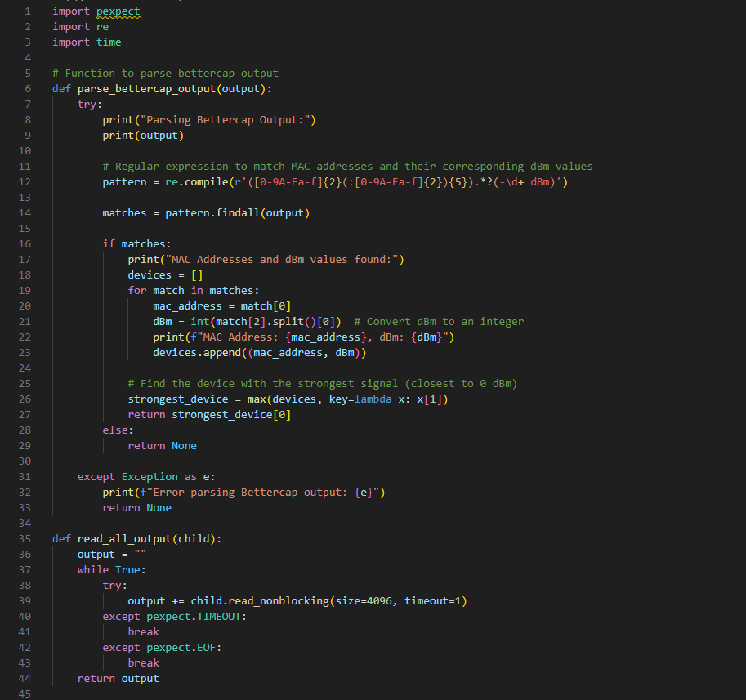Click line number 26 in the gutter
Viewport: 746px width, 700px height.
point(25,399)
